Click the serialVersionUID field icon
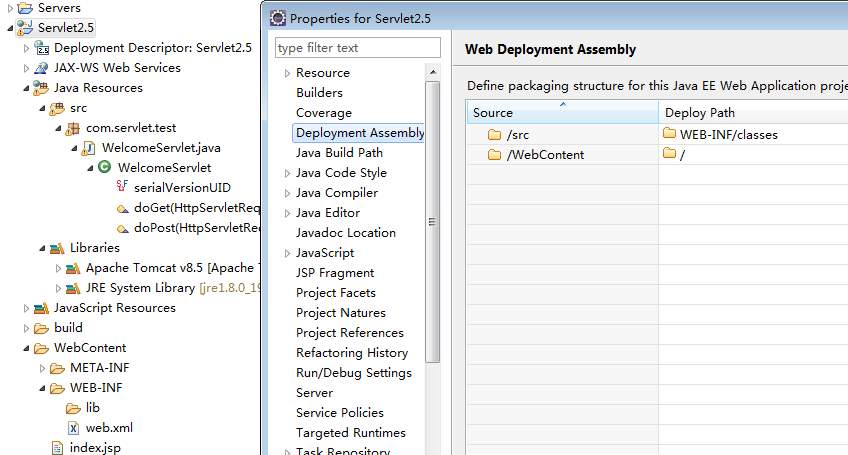Screen dimensions: 848x455 click(122, 188)
